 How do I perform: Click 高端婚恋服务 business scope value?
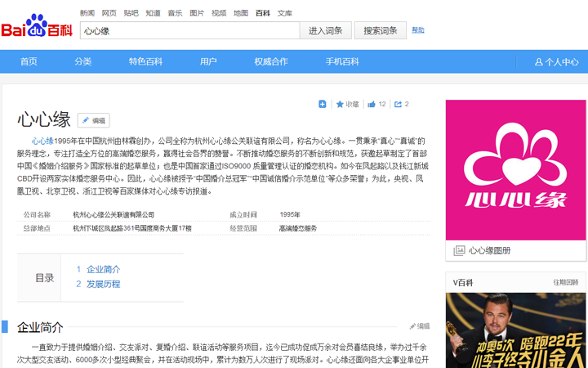pyautogui.click(x=298, y=228)
